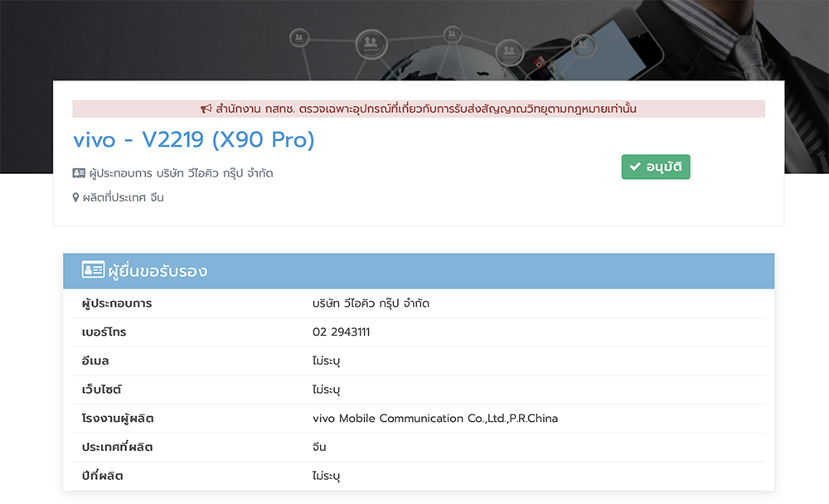The image size is (829, 504).
Task: Select the จีน value in the ประเทศที่ผลิต row
Action: [319, 448]
